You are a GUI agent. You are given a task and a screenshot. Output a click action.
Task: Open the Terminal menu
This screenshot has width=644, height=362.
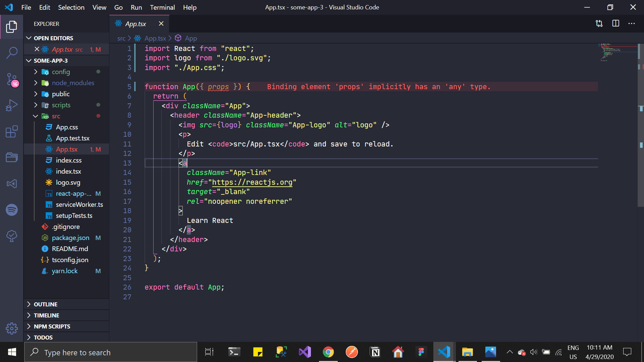pos(162,7)
